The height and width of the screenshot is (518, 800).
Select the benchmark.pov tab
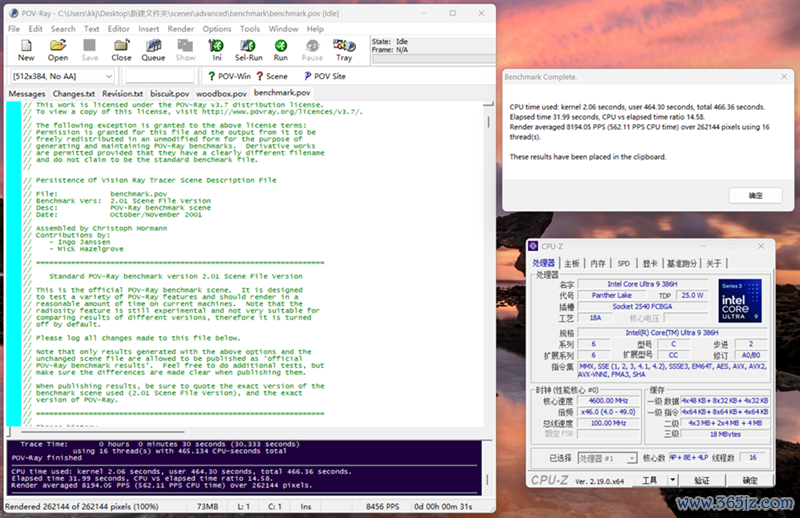282,93
